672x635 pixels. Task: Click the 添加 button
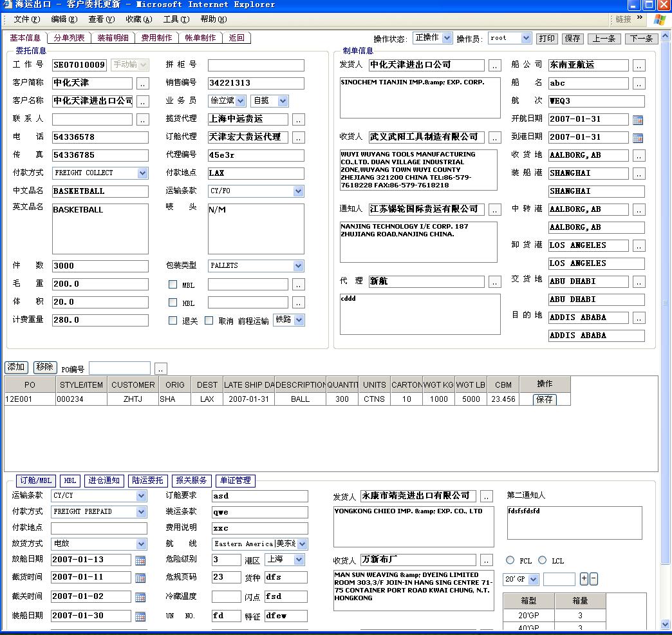(x=16, y=367)
